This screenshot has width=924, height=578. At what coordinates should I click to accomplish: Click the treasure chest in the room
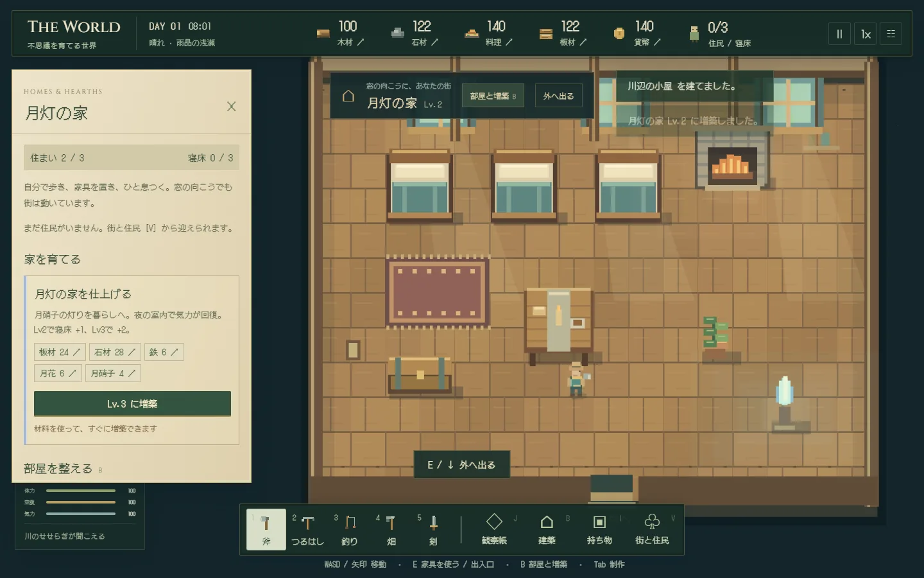(420, 374)
